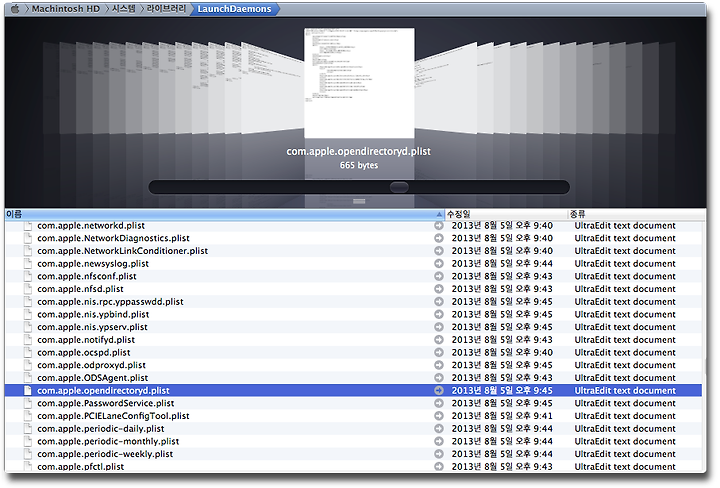
Task: Select com.apple.nis.rpc.yppasswdd.plist file name
Action: click(110, 302)
